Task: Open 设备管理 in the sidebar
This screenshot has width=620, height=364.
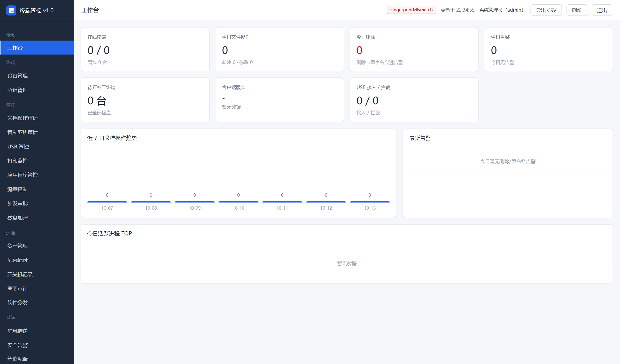Action: point(37,76)
